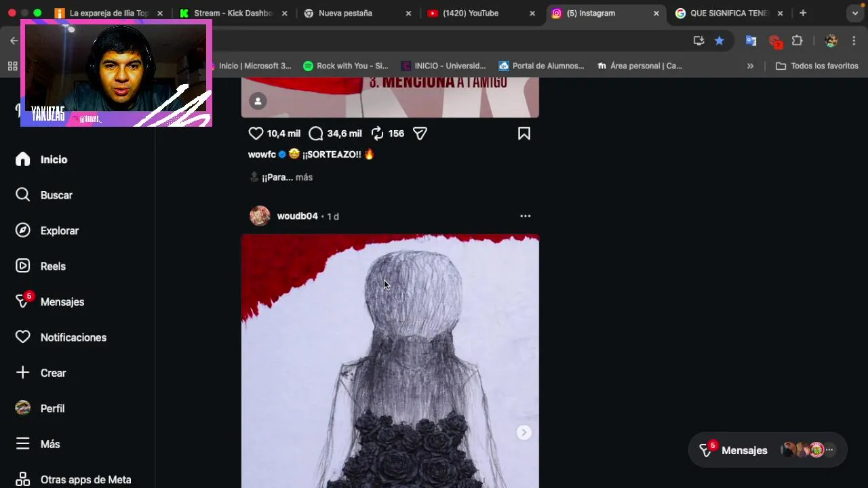The image size is (868, 488).
Task: Expand hidden bookmarks chevron
Action: coord(750,66)
